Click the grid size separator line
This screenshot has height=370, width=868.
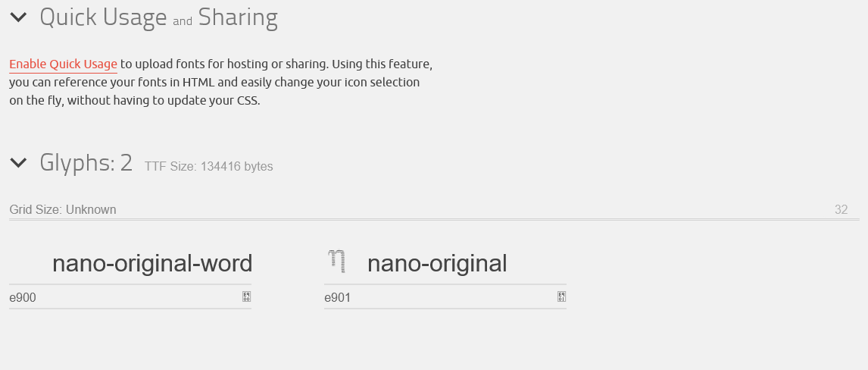[x=434, y=220]
